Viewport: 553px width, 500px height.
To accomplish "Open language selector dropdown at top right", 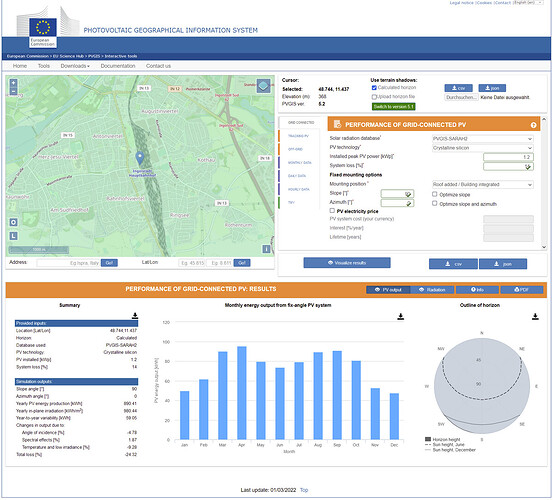I will (528, 2).
